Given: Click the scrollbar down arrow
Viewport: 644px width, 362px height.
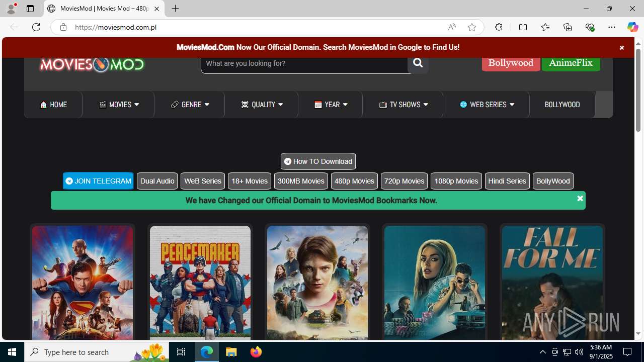Looking at the screenshot, I should 638,334.
